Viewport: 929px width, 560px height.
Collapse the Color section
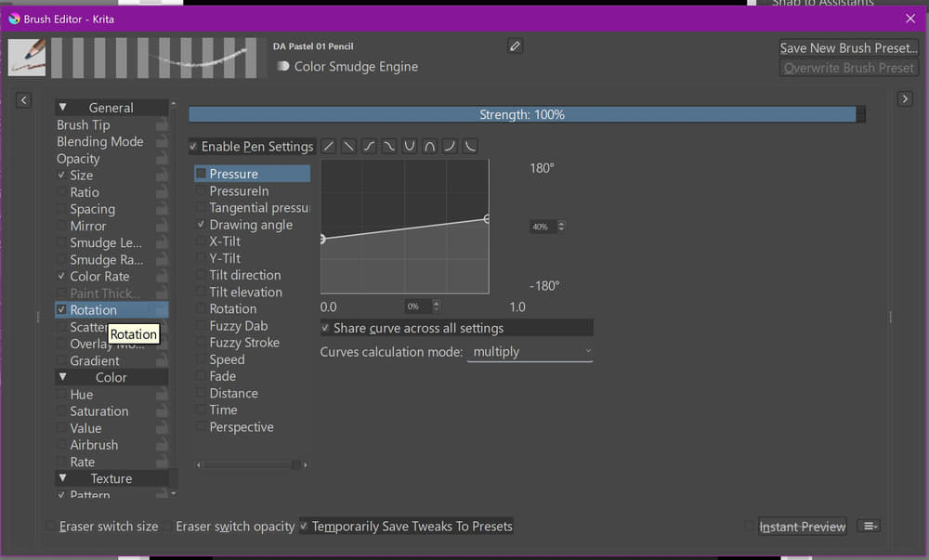[x=62, y=378]
